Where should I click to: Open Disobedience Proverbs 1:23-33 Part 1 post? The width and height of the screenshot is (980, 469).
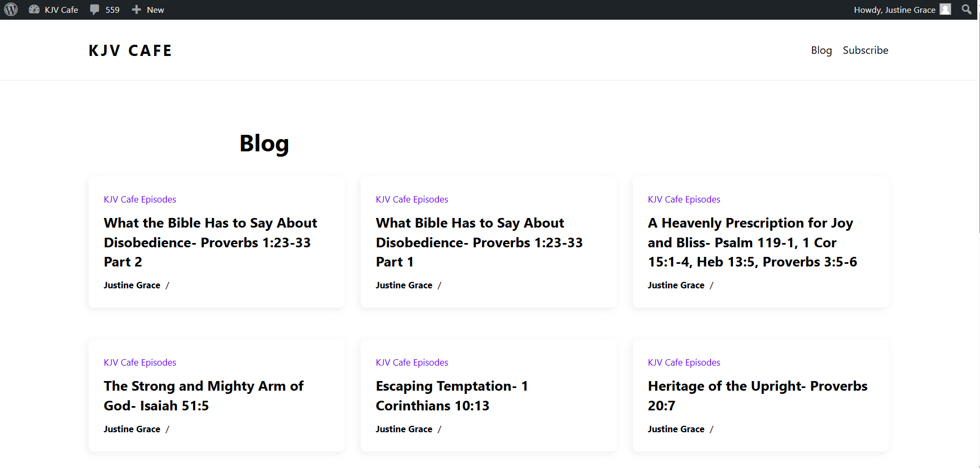tap(479, 242)
